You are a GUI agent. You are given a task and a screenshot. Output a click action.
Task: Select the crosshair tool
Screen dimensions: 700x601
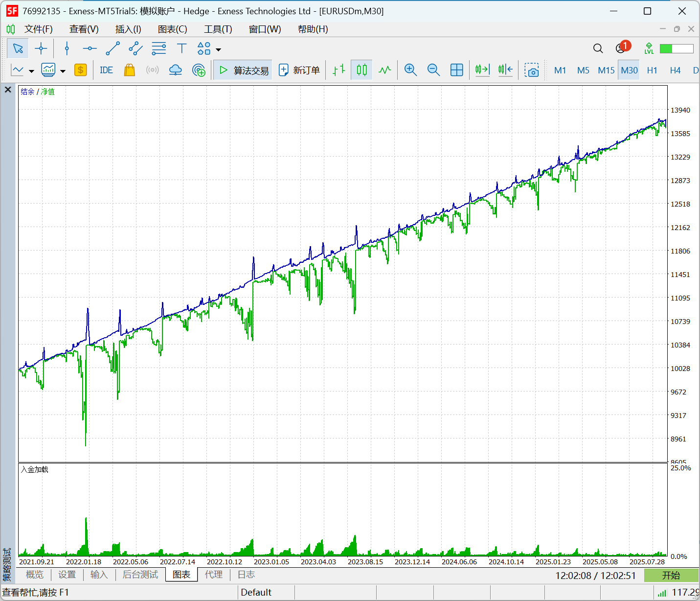coord(41,48)
